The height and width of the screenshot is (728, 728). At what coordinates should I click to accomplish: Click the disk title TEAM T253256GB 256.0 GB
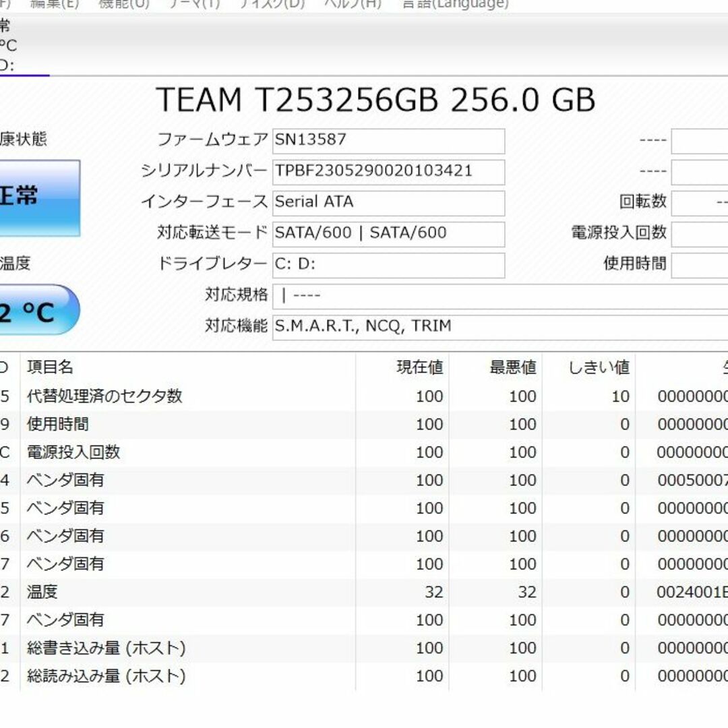click(375, 100)
